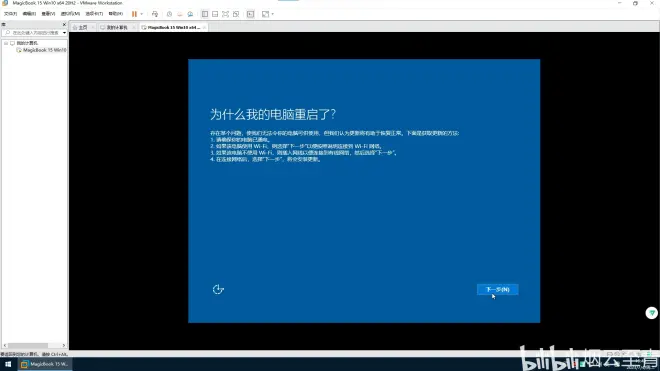
Task: Collapse the 我的计算机 tree node
Action: point(6,43)
